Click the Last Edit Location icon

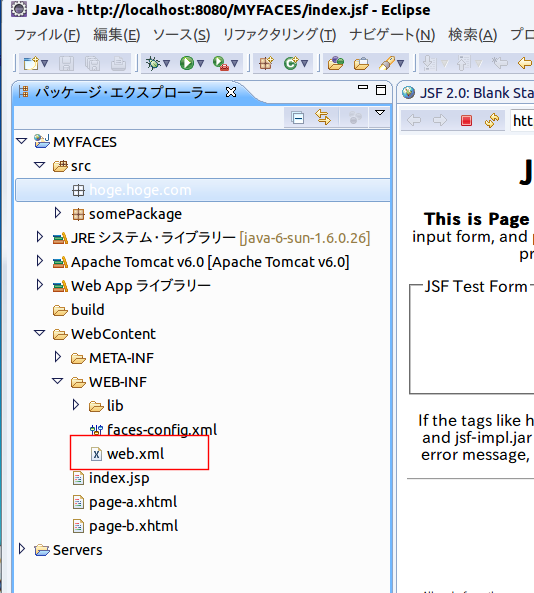[x=500, y=63]
